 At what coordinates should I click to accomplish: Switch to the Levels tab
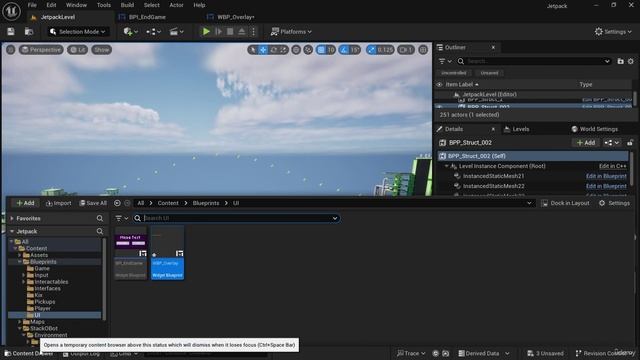[516, 129]
